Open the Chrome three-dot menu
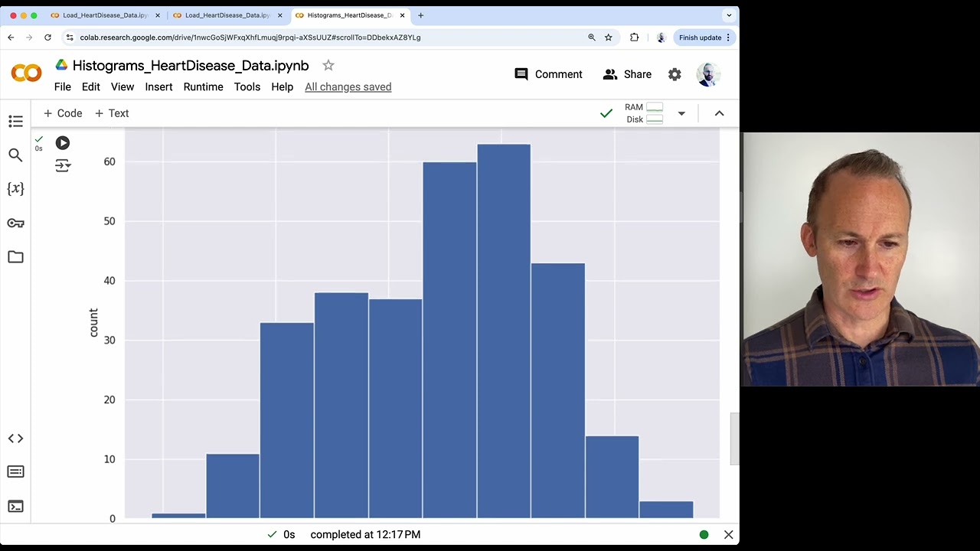Screen dimensions: 980x551 point(728,37)
